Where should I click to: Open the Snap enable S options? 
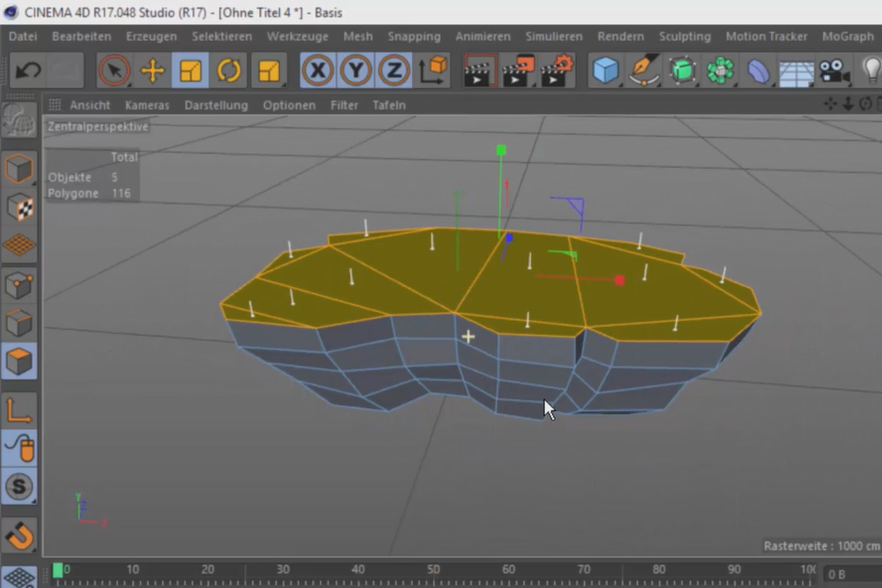pyautogui.click(x=20, y=486)
